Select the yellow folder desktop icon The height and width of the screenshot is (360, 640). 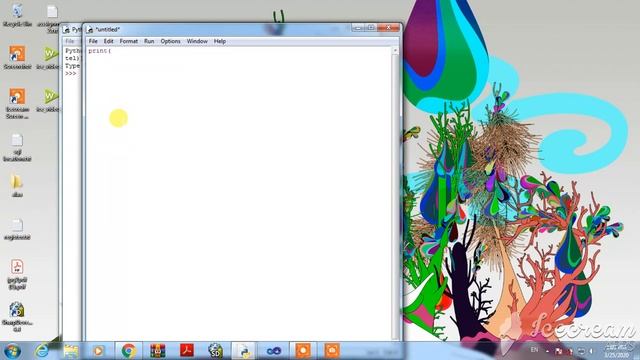[17, 186]
